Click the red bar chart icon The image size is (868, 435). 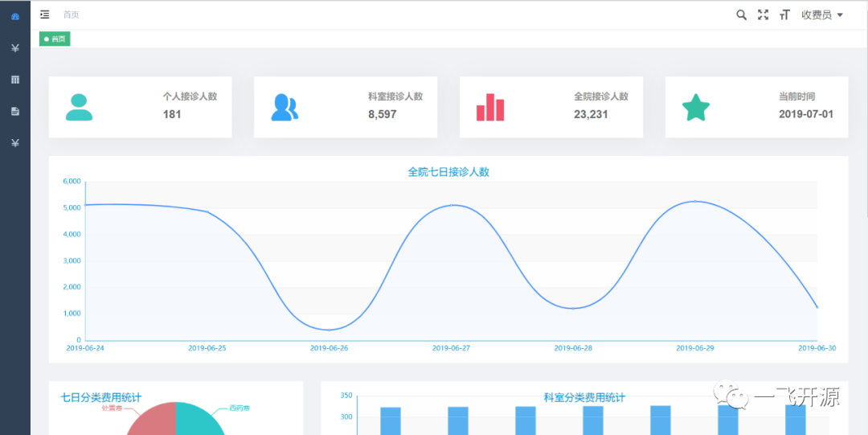pos(490,108)
